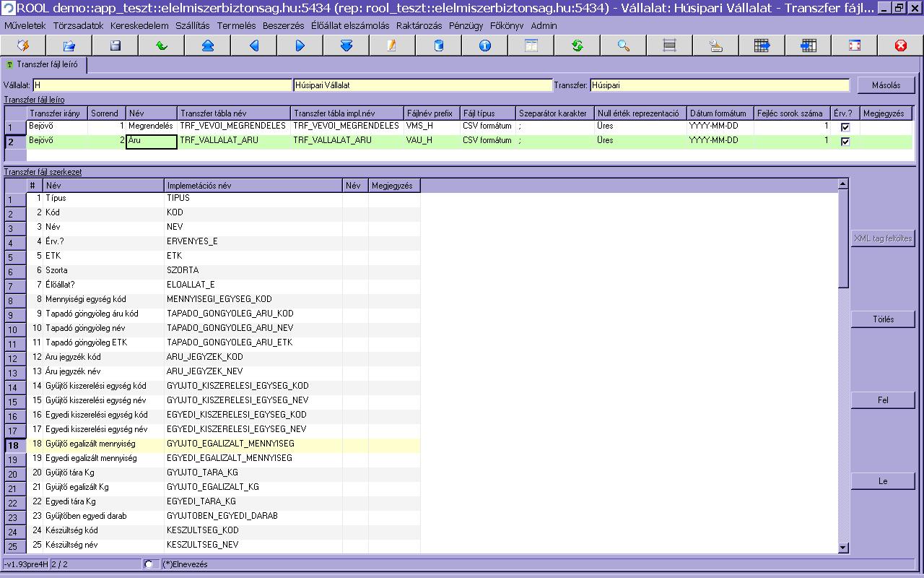Switch to Transzfer fájl leíró tab
The image size is (924, 578).
[x=45, y=65]
